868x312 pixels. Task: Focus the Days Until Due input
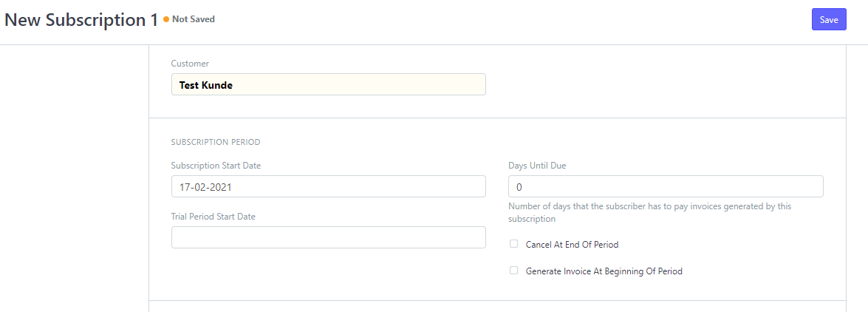click(x=666, y=187)
